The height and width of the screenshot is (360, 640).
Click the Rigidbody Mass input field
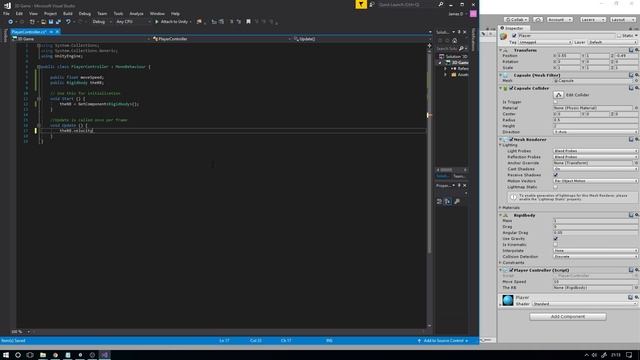point(596,221)
